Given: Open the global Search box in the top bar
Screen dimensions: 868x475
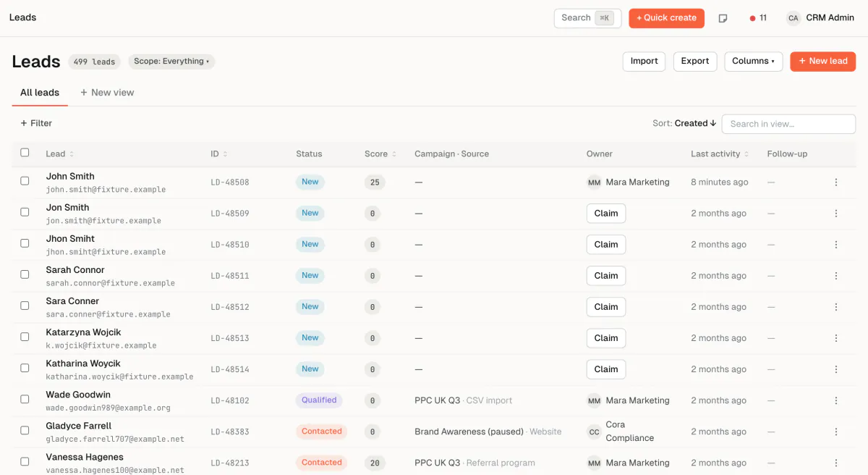Looking at the screenshot, I should [x=587, y=18].
